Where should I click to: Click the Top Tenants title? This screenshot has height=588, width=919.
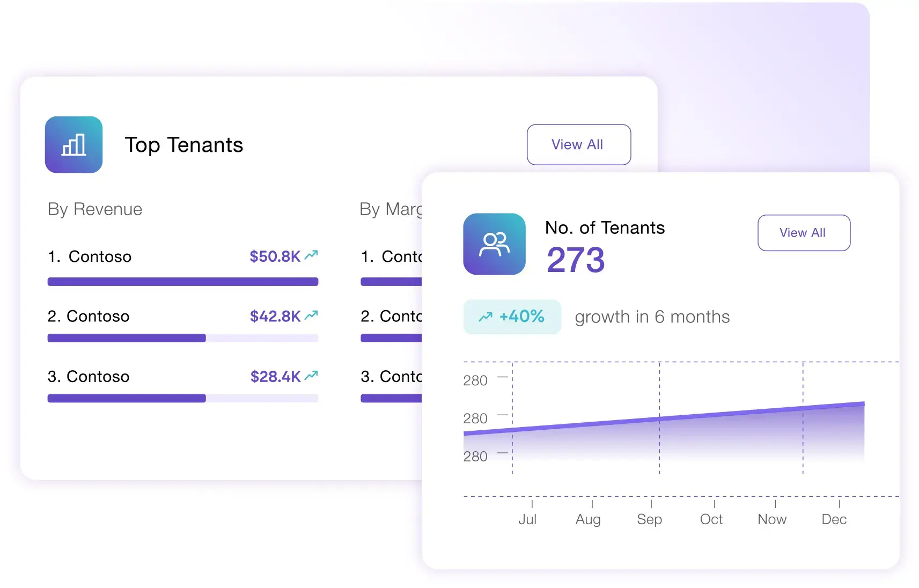184,145
